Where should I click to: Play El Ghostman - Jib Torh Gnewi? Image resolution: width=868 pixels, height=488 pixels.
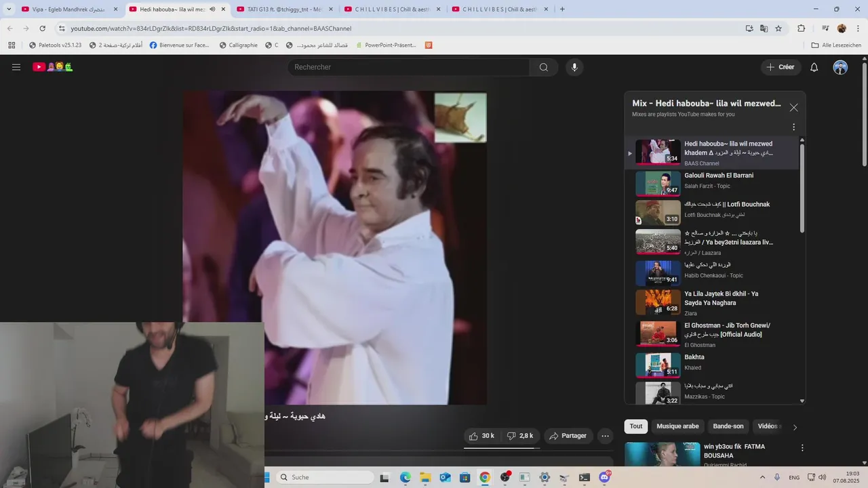[712, 334]
